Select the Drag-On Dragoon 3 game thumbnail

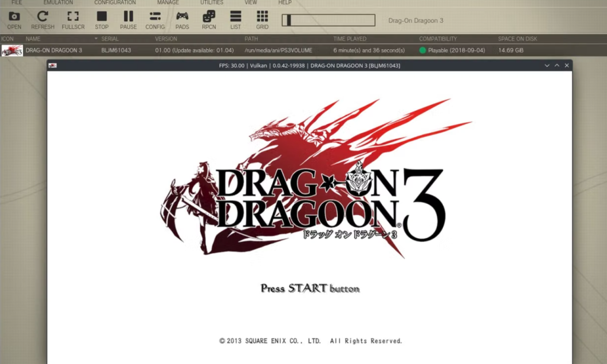point(12,50)
